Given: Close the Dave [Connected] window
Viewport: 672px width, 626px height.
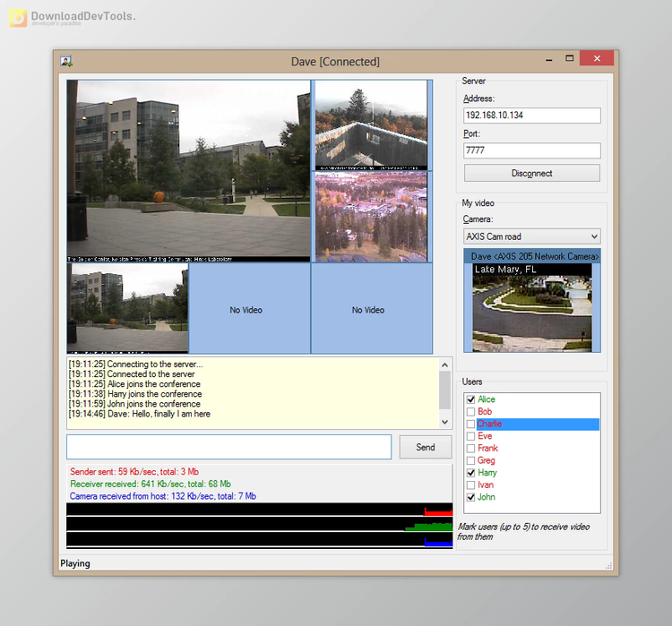Looking at the screenshot, I should pyautogui.click(x=597, y=58).
